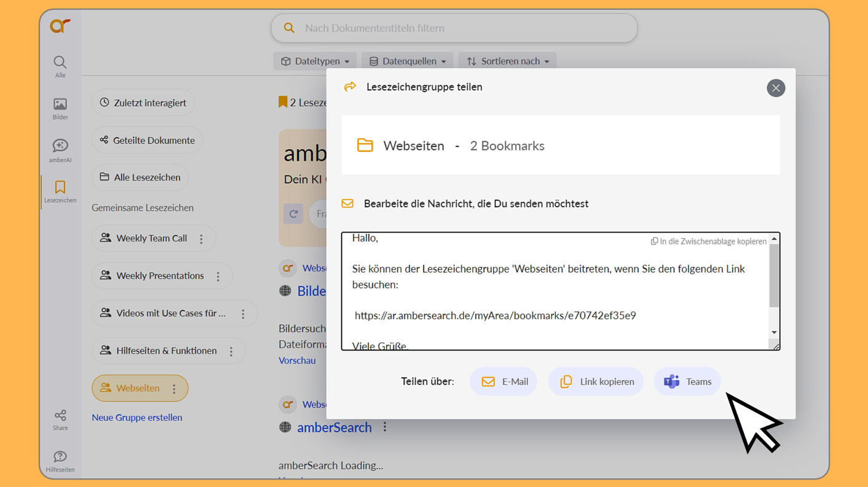Open the amberAI chat sidebar icon
Viewport: 868px width, 487px height.
click(60, 150)
